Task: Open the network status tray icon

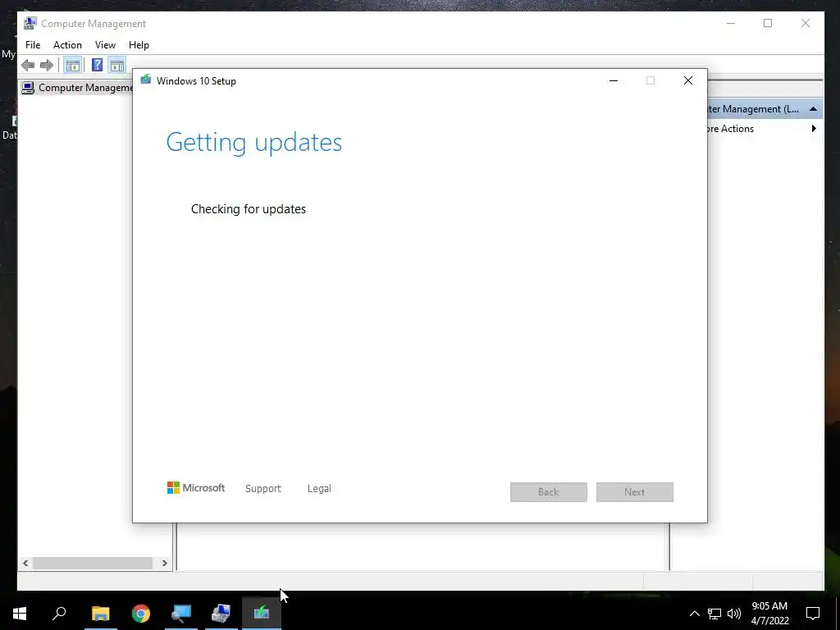Action: click(x=714, y=614)
